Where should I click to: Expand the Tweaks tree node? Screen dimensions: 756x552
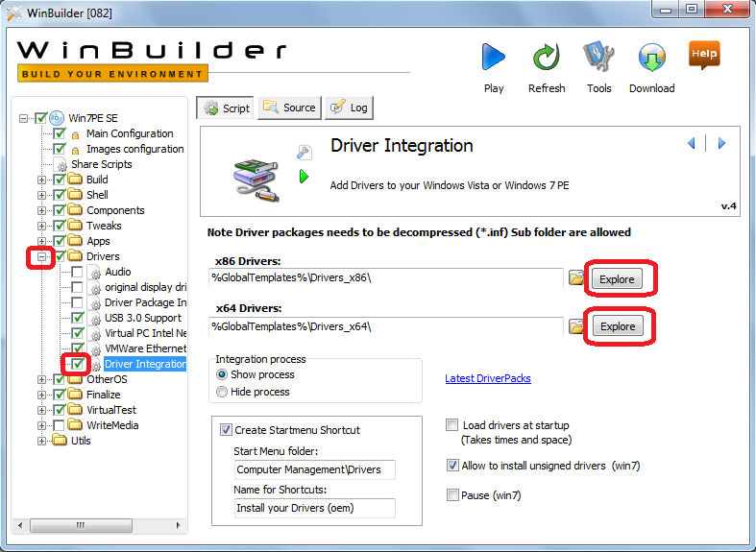(x=42, y=226)
